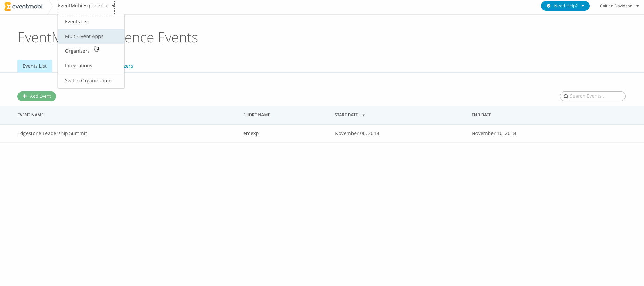The image size is (644, 286).
Task: Click the End Date column header
Action: 481,115
